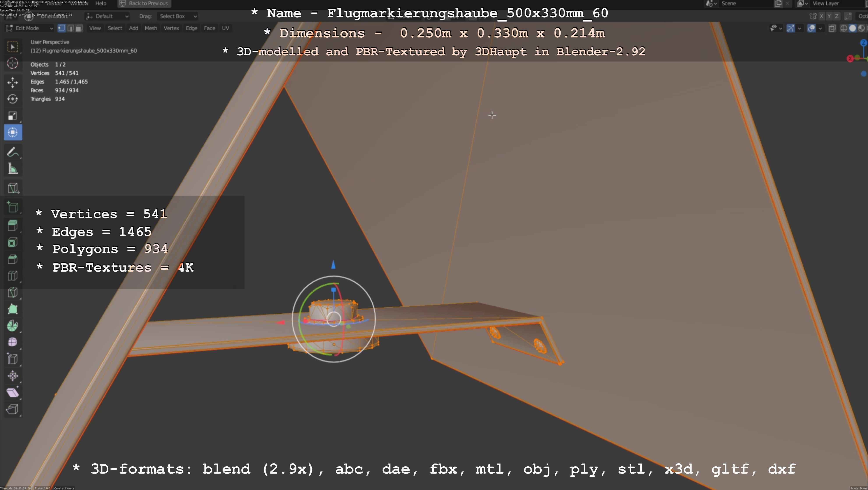Select the Scale tool
868x490 pixels.
13,116
